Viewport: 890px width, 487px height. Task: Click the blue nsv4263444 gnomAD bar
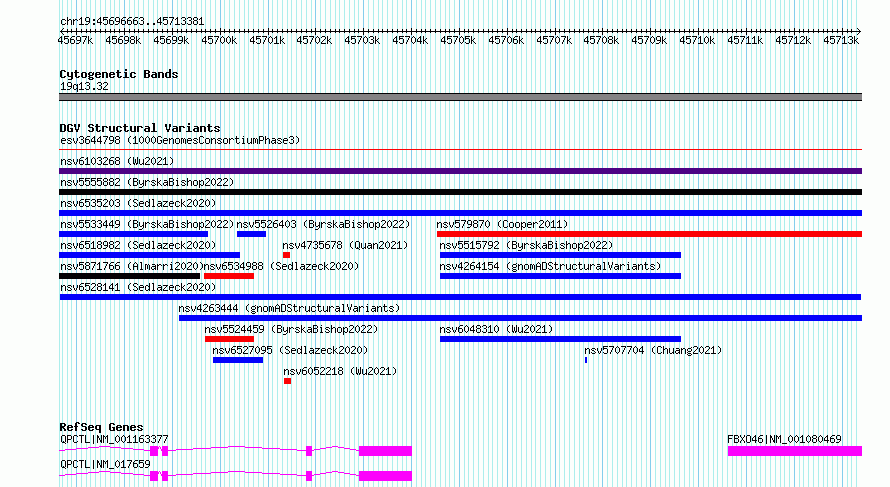(x=520, y=318)
